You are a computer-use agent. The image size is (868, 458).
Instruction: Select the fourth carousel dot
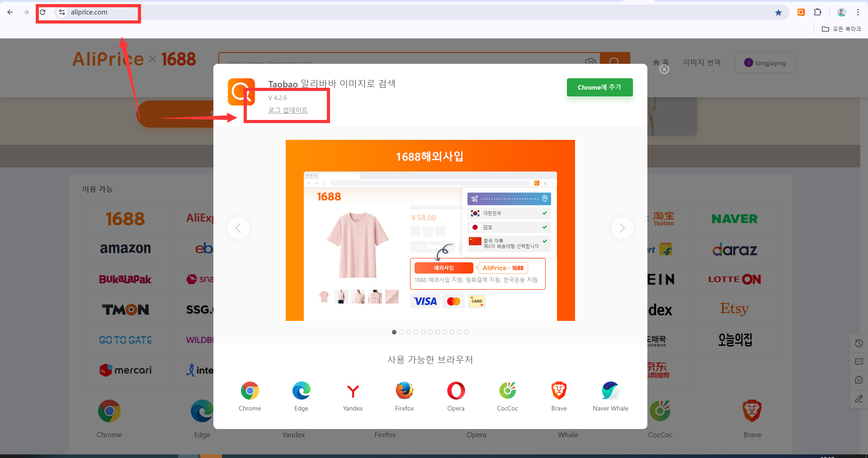[416, 332]
